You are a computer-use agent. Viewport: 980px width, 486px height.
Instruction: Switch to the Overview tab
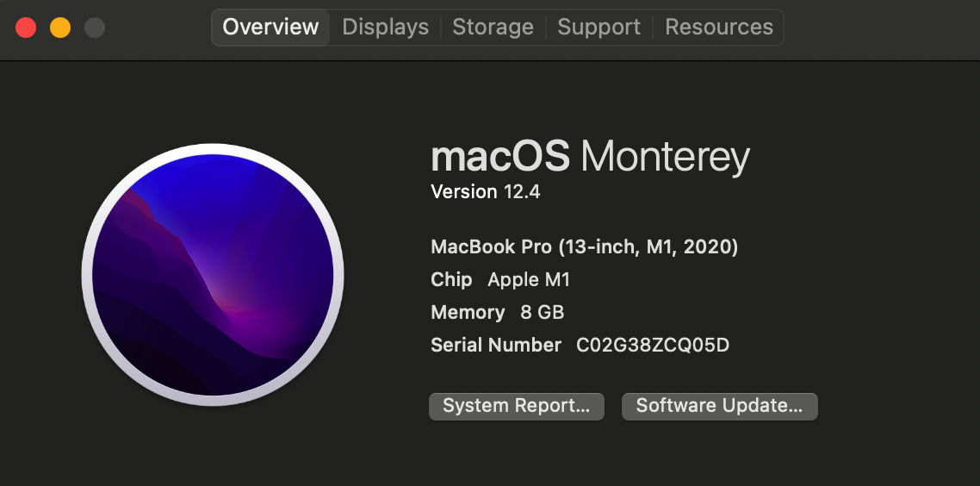coord(270,28)
